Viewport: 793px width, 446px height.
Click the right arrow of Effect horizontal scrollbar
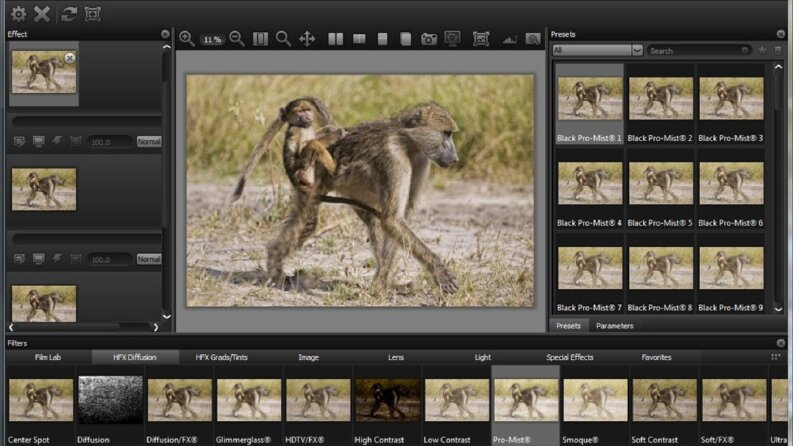pos(156,327)
